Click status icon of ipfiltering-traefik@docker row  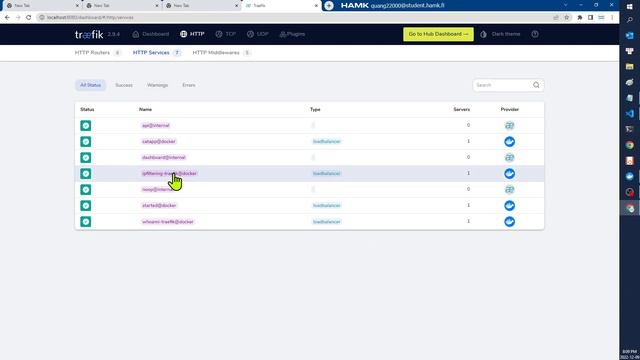pos(86,173)
